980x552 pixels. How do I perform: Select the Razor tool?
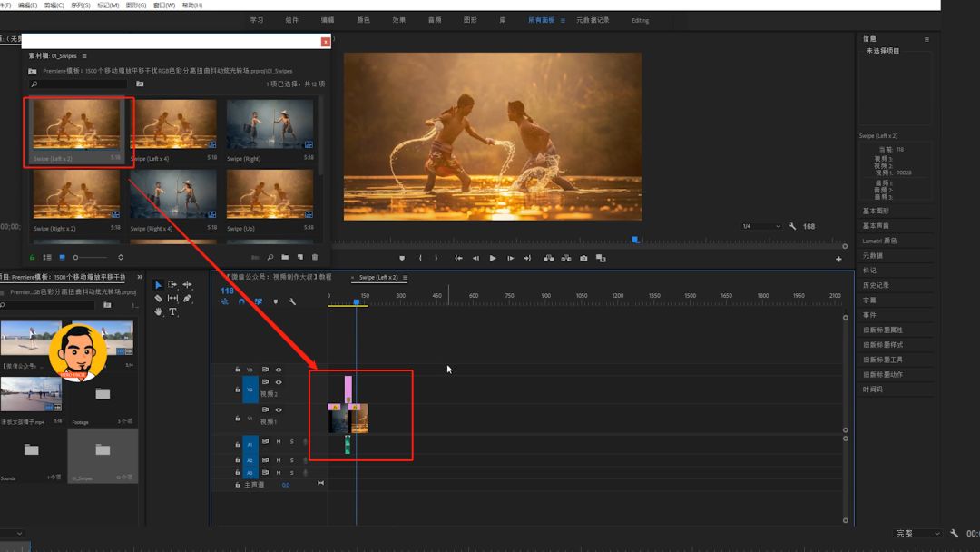158,298
